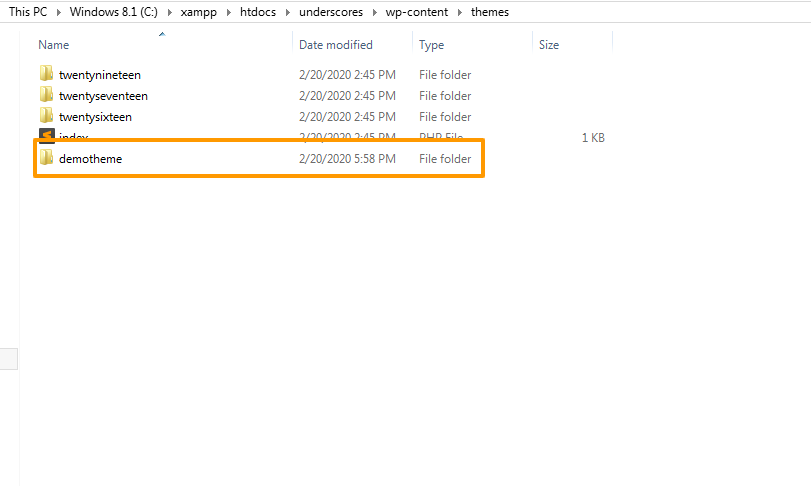Expand dropdown arrow after Windows 8.1 (C:)

pos(169,12)
